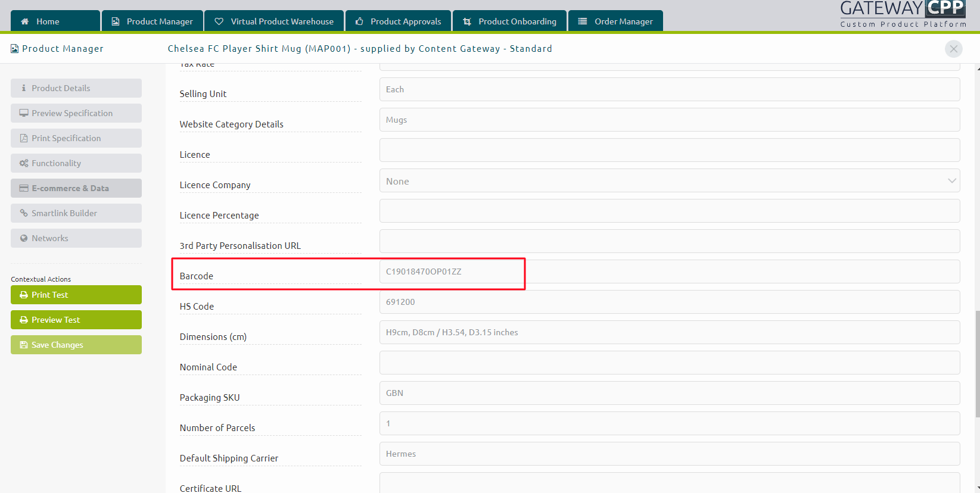The image size is (980, 493).
Task: Go to the Product Onboarding tab
Action: point(509,21)
